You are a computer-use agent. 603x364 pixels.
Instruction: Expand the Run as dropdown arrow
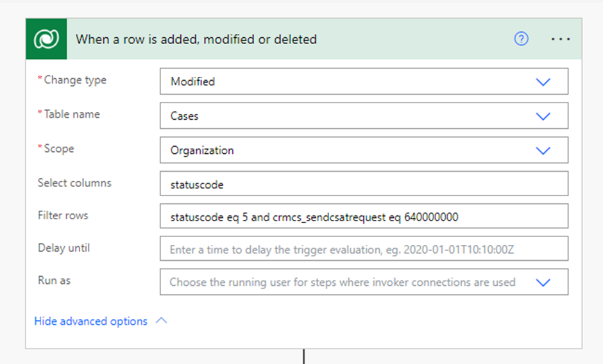pyautogui.click(x=543, y=282)
